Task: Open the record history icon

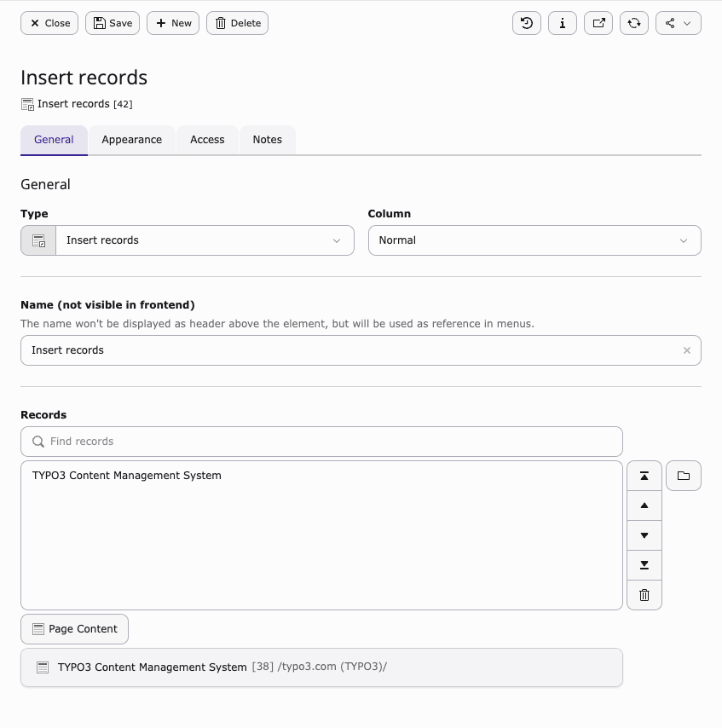Action: (x=527, y=23)
